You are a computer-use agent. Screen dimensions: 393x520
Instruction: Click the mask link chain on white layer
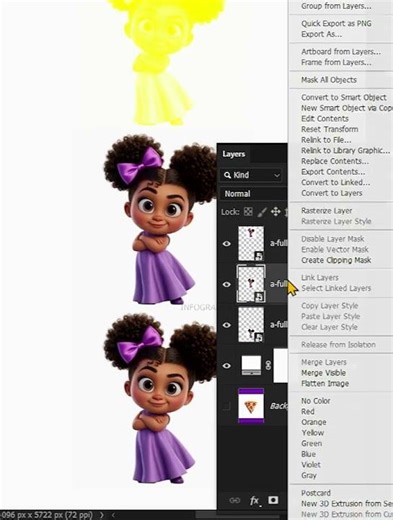tap(268, 366)
